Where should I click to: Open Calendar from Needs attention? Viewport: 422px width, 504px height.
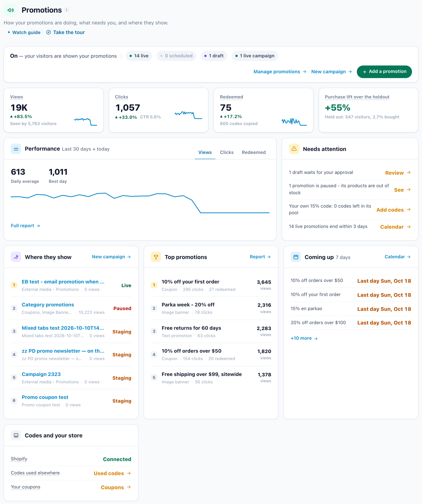[x=395, y=227]
